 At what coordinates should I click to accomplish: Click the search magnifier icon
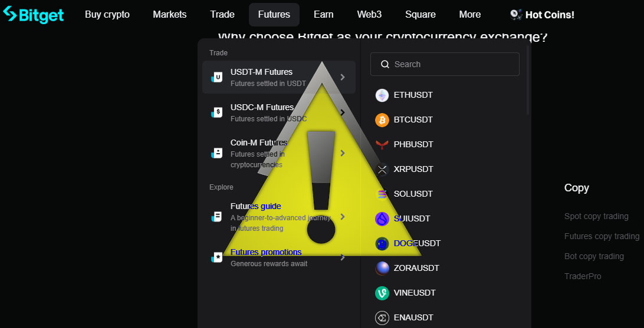pyautogui.click(x=385, y=64)
